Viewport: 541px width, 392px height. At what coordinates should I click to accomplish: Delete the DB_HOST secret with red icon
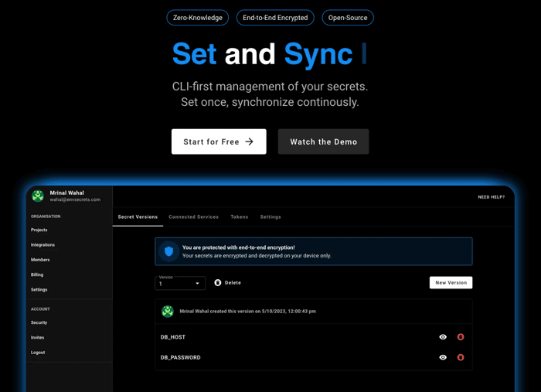(x=461, y=337)
